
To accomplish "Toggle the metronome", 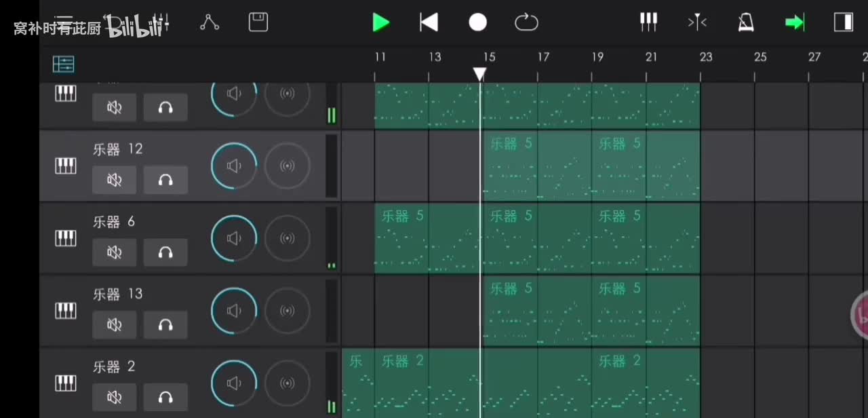I will 747,22.
